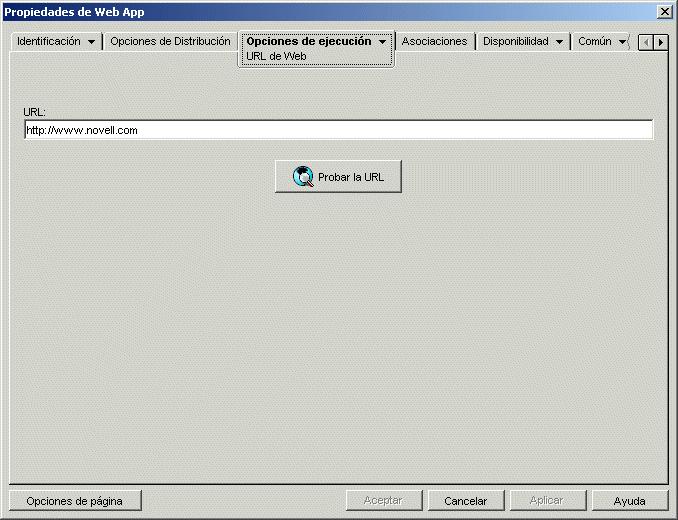Image resolution: width=678 pixels, height=520 pixels.
Task: Select the URL de Web subpage label
Action: click(x=276, y=56)
